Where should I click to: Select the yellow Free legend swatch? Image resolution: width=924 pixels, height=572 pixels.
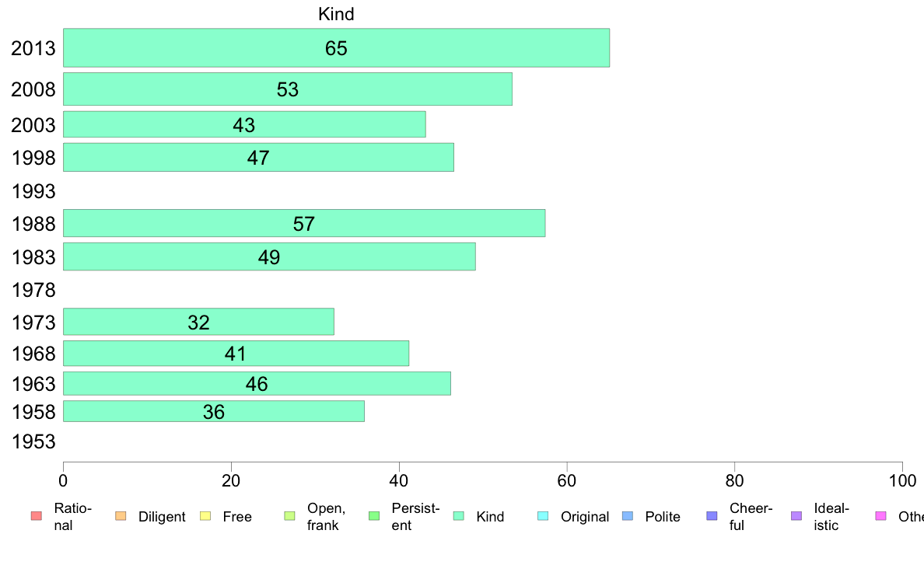pyautogui.click(x=205, y=516)
